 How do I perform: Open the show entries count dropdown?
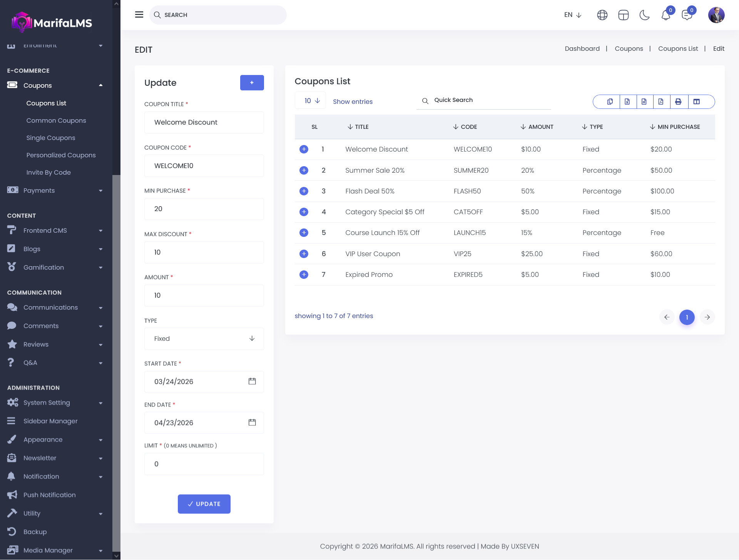click(311, 101)
